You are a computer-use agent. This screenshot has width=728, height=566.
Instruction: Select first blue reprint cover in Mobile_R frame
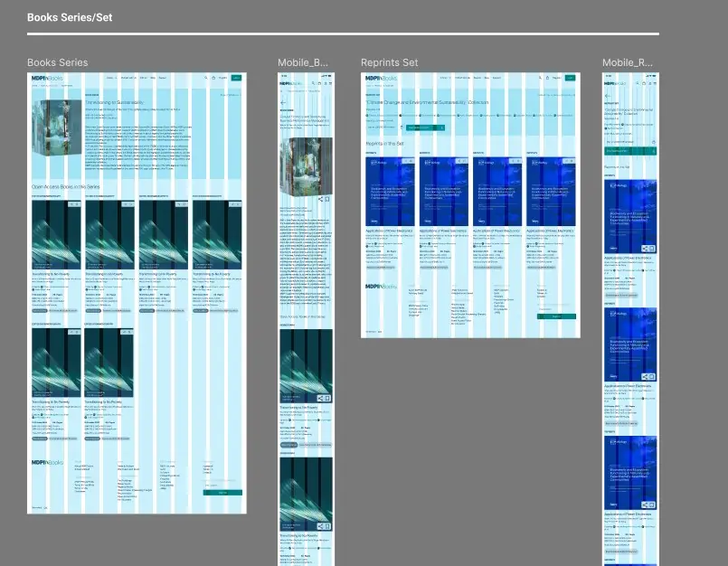(630, 217)
